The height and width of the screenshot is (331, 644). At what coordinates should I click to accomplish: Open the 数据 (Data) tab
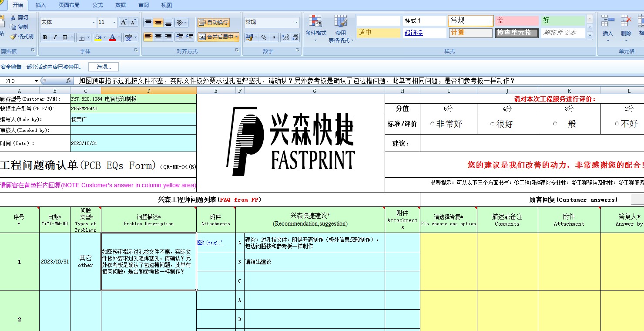coord(121,5)
